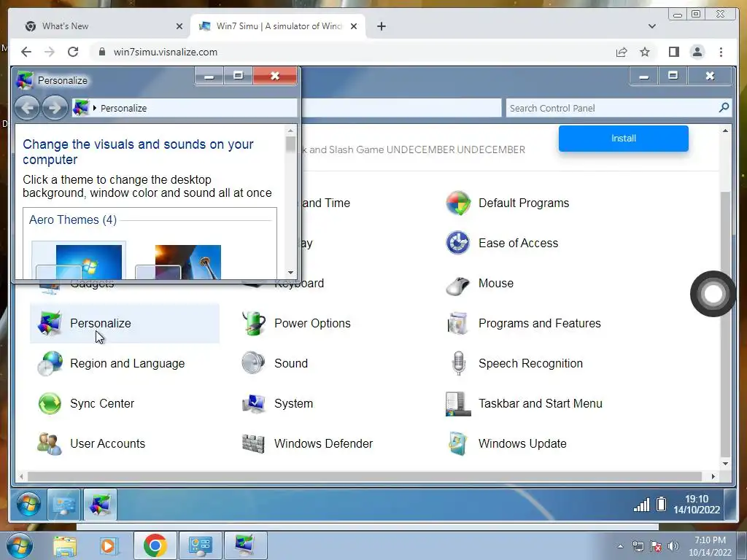The width and height of the screenshot is (747, 560).
Task: Open File Explorer from host taskbar
Action: 65,545
